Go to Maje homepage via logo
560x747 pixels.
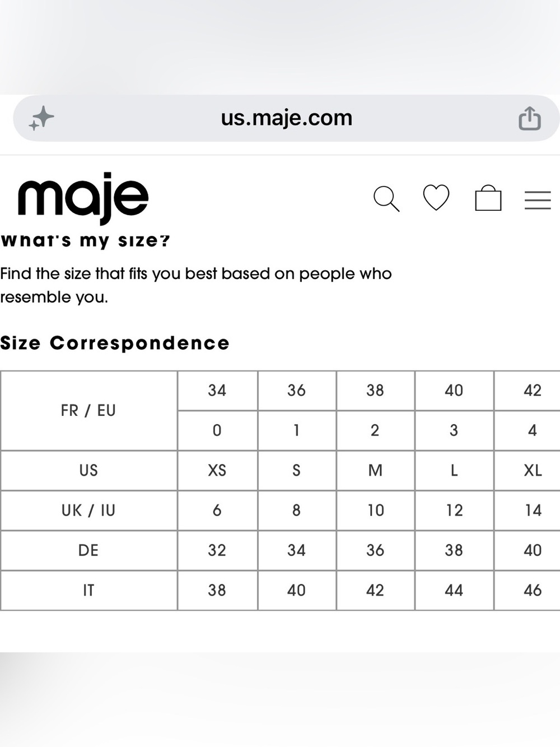click(x=83, y=198)
